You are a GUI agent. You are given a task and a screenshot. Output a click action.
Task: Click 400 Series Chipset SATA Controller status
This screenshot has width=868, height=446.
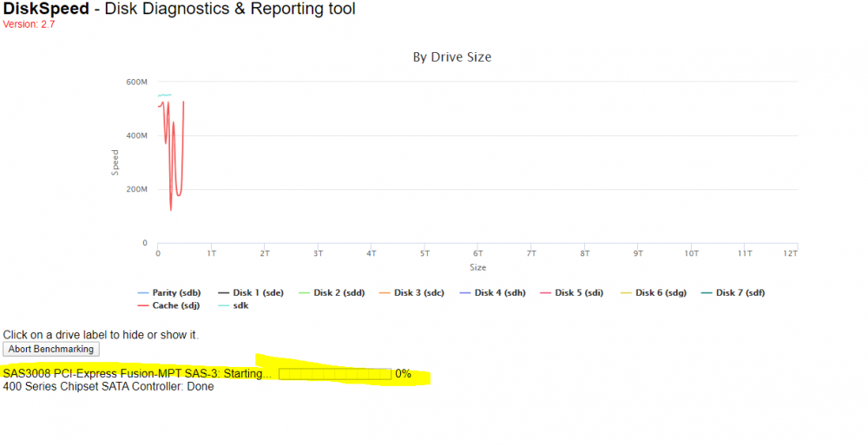pyautogui.click(x=108, y=387)
